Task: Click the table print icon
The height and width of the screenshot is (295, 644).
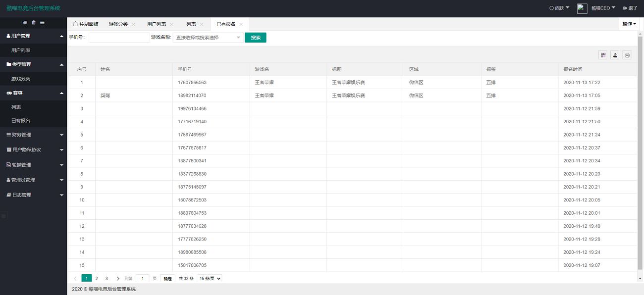Action: 627,55
